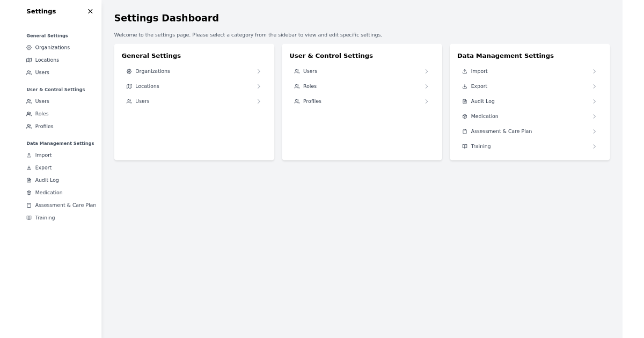The width and height of the screenshot is (644, 338).
Task: Open the Assessment & Care Plan clipboard icon
Action: click(28, 205)
